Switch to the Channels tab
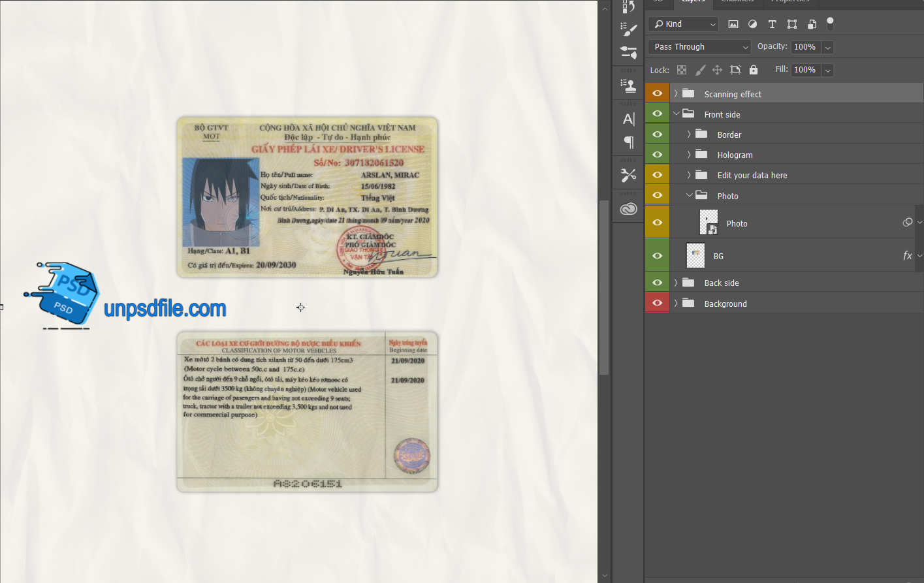The image size is (924, 583). point(737,2)
